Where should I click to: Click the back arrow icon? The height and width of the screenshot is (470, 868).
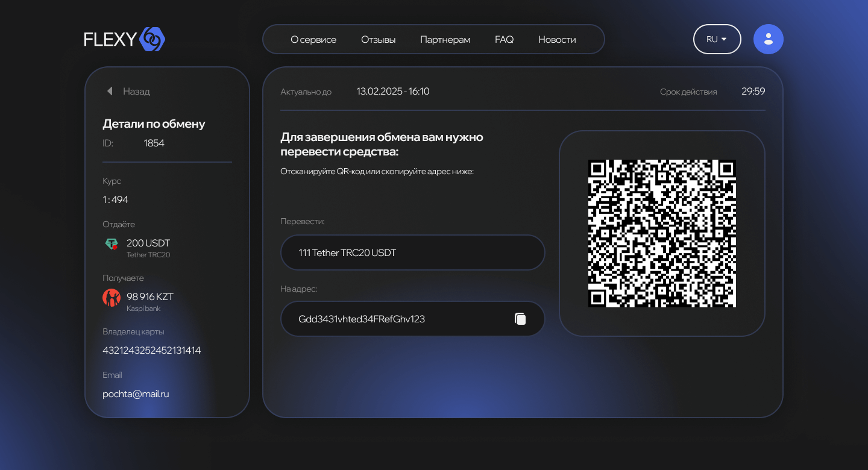(x=110, y=91)
